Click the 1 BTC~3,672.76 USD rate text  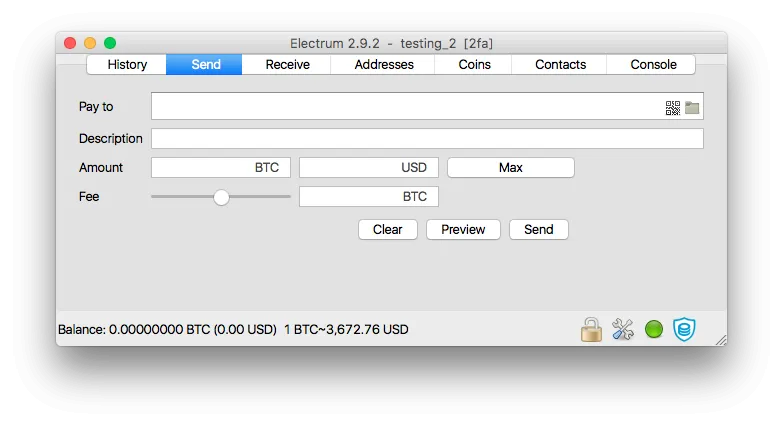click(x=346, y=330)
